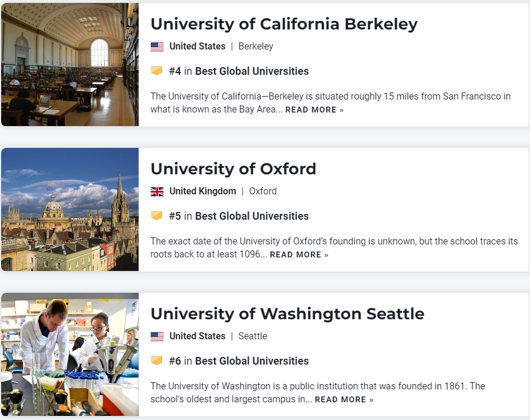The image size is (530, 420).
Task: Click Best Global Universities link for Washington
Action: tap(252, 361)
